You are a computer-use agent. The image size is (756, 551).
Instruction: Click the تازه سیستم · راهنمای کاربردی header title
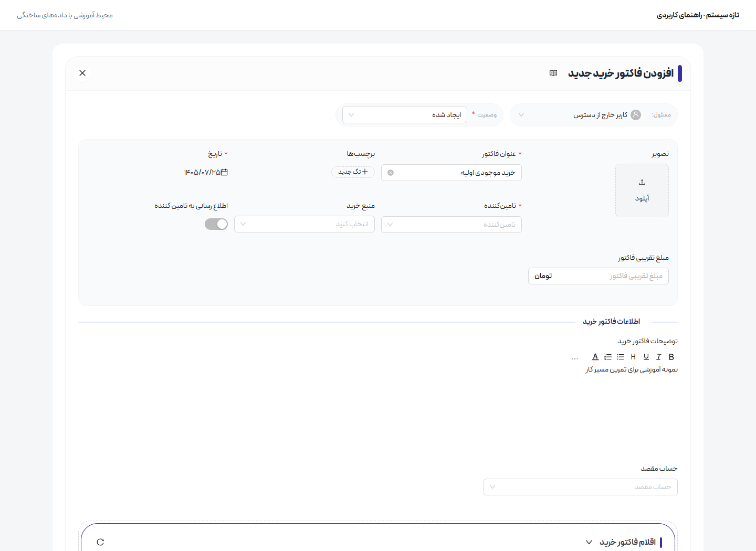(x=698, y=15)
